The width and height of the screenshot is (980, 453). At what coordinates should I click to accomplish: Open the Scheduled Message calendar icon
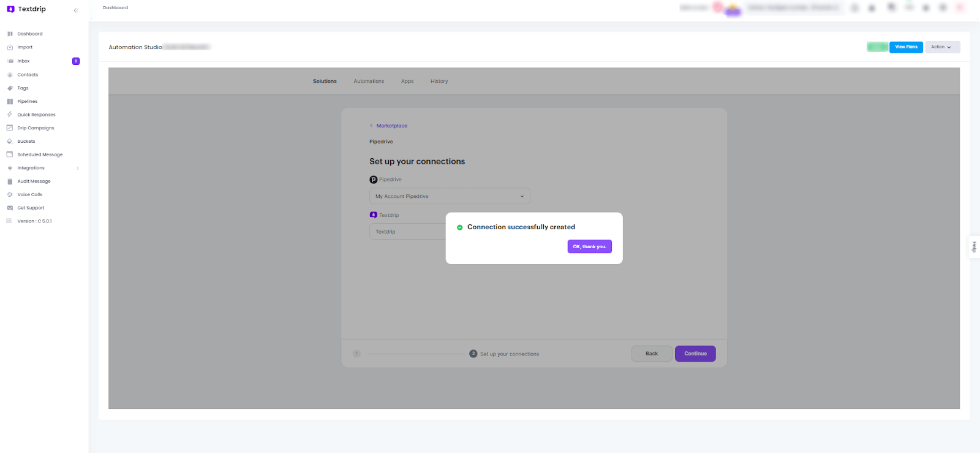(10, 154)
